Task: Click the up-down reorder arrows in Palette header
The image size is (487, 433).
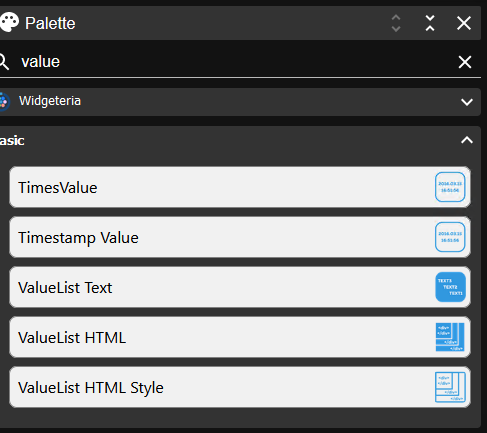Action: [x=396, y=23]
